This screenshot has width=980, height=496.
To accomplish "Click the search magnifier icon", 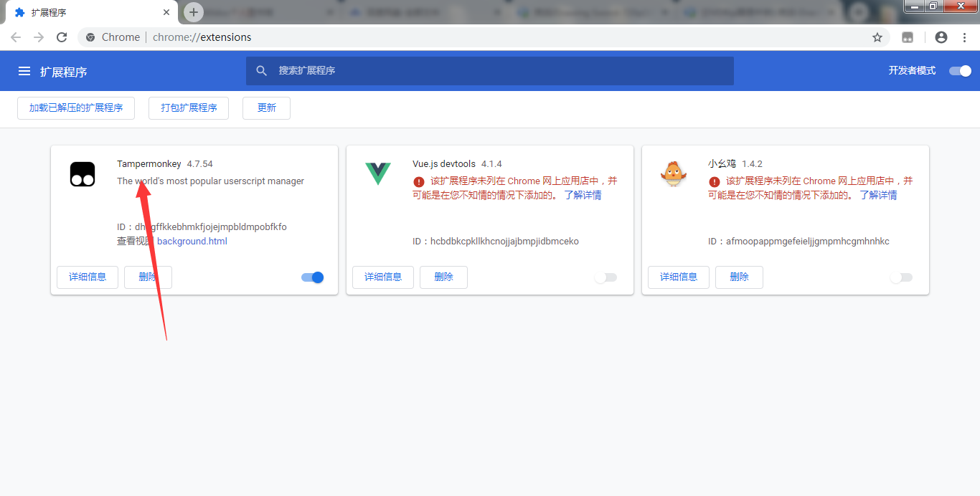I will point(262,70).
